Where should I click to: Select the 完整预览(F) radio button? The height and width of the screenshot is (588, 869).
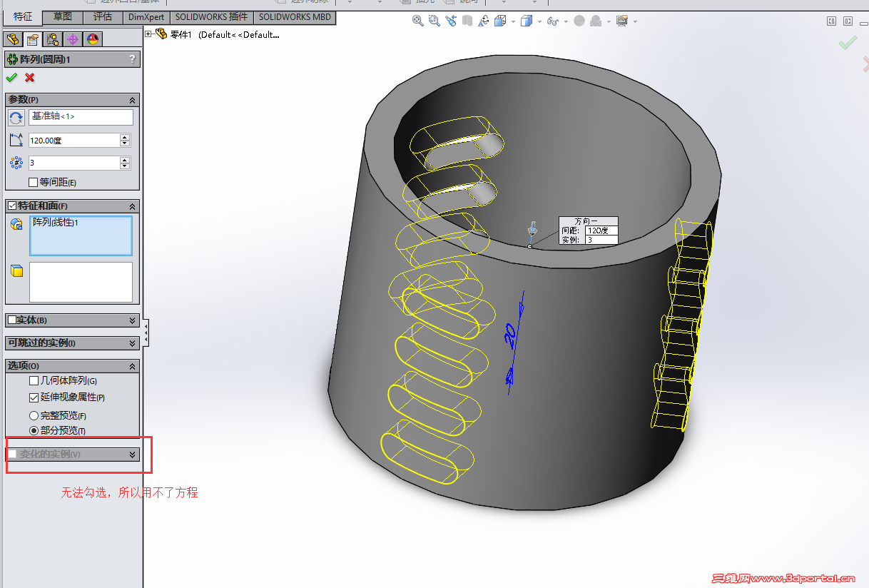34,415
